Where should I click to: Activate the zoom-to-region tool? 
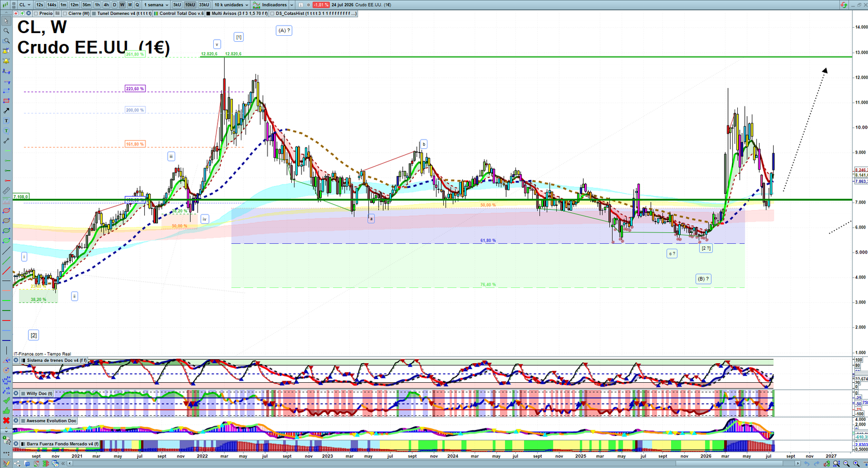(7, 41)
